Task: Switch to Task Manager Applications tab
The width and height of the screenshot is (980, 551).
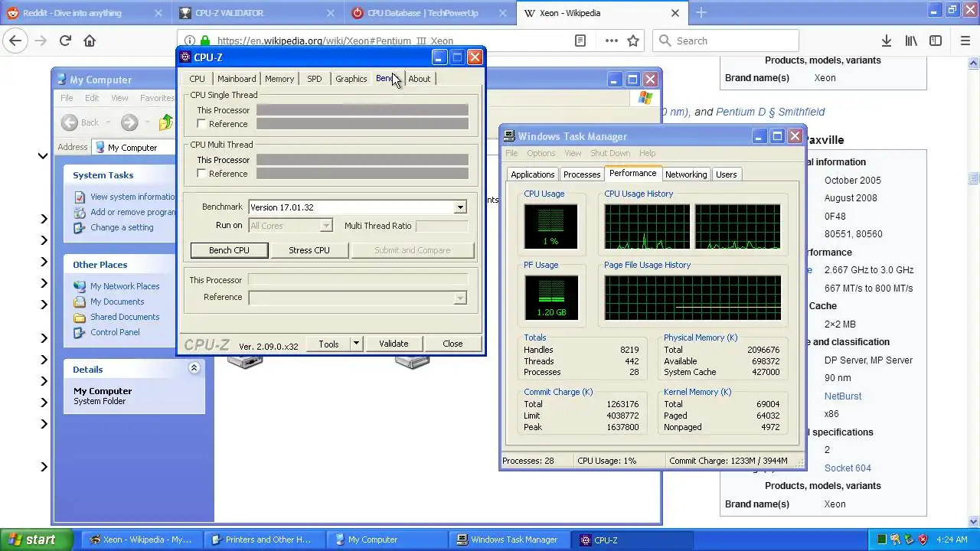Action: 532,174
